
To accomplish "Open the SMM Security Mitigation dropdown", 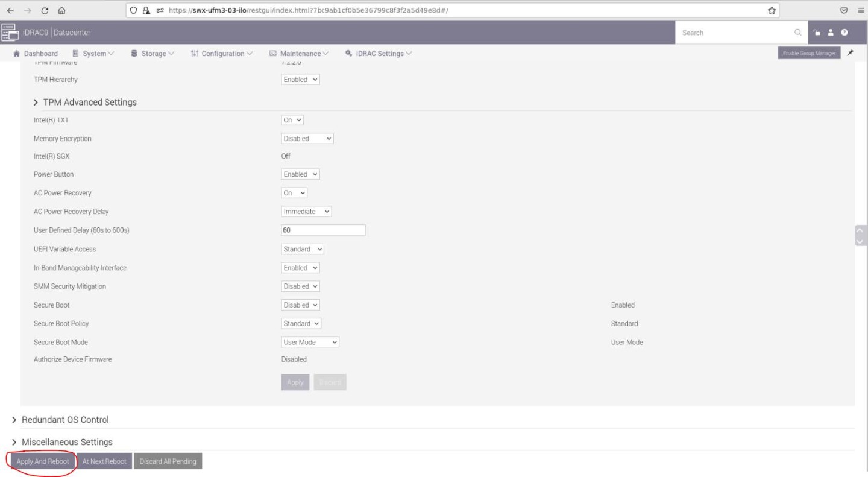I will pyautogui.click(x=300, y=286).
